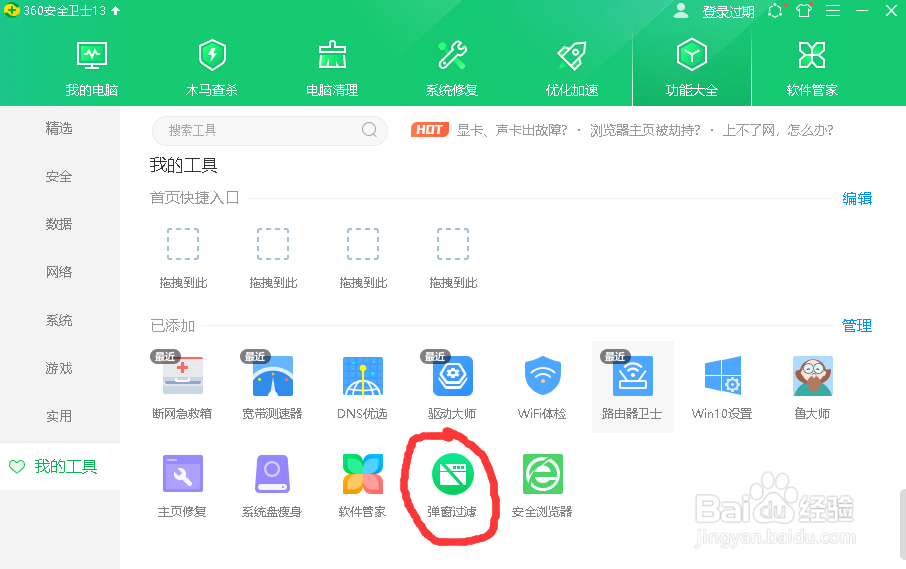
Task: Select 数据 category in sidebar
Action: pos(60,224)
